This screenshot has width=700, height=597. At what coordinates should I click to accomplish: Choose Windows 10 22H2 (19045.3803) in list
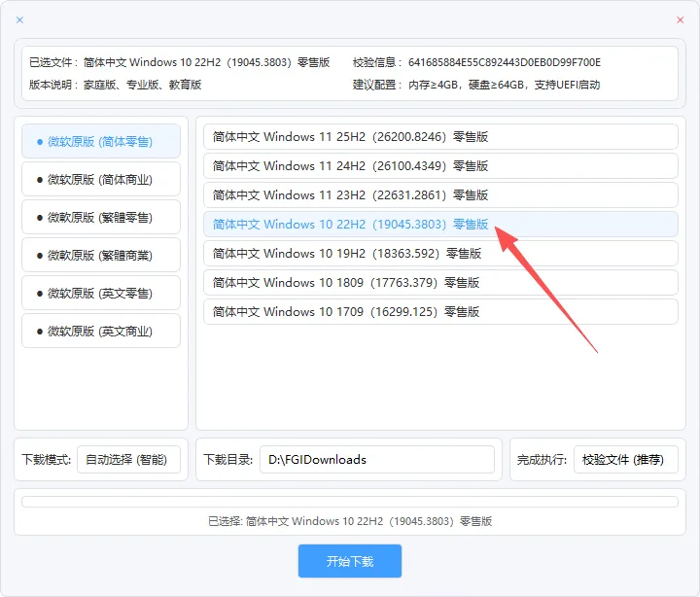(440, 225)
